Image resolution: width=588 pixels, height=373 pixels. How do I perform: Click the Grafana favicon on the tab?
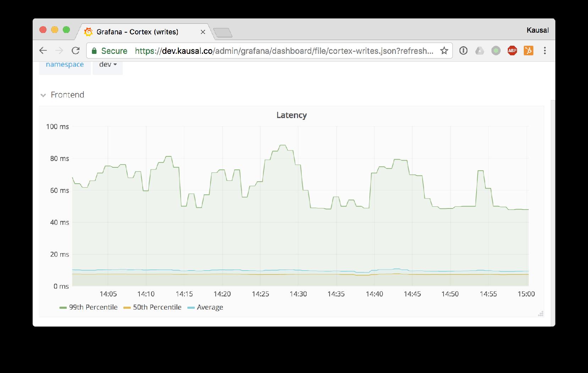[x=88, y=32]
